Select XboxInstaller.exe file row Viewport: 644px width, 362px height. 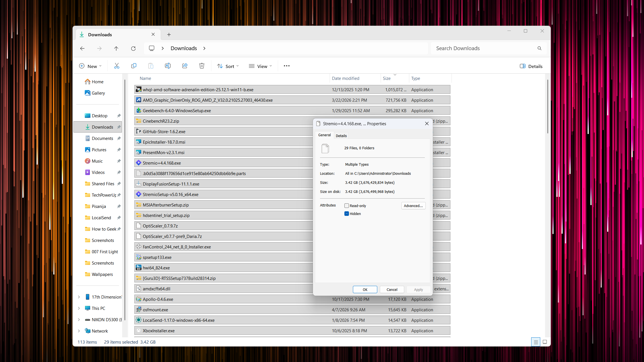click(292, 331)
